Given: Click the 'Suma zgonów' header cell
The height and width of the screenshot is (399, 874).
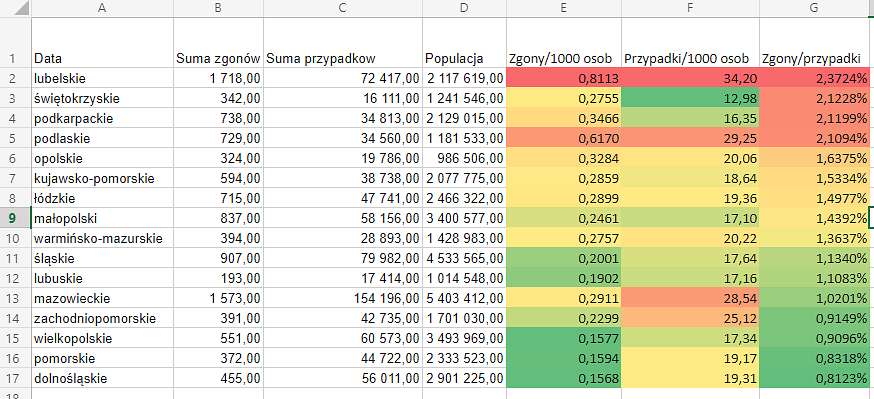Looking at the screenshot, I should (x=218, y=43).
